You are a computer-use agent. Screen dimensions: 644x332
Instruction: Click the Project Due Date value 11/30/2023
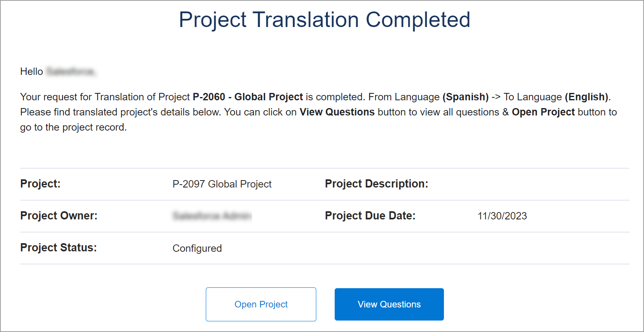(502, 216)
